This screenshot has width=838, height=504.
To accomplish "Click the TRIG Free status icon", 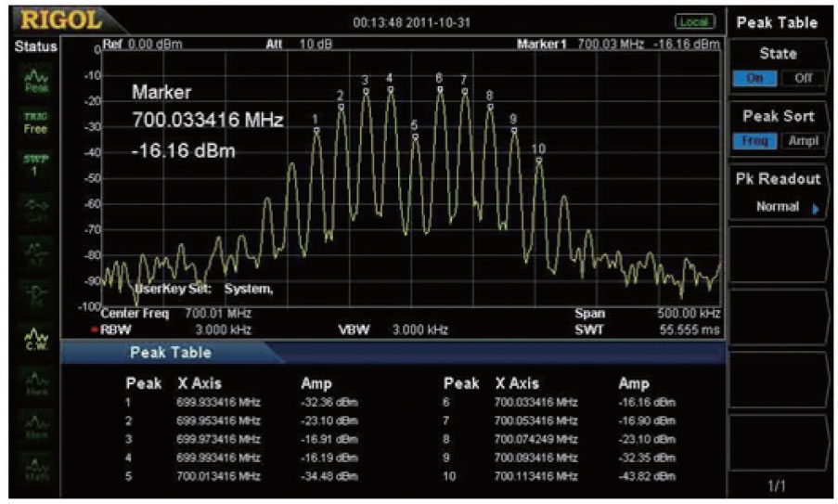I will (x=33, y=123).
